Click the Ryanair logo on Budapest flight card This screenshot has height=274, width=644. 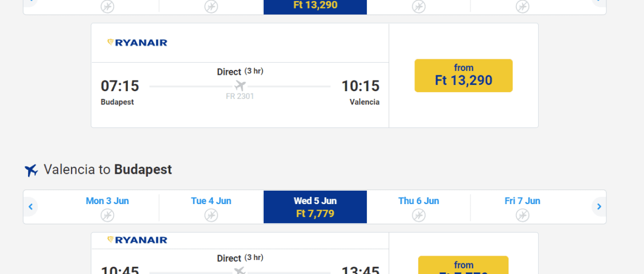(137, 42)
